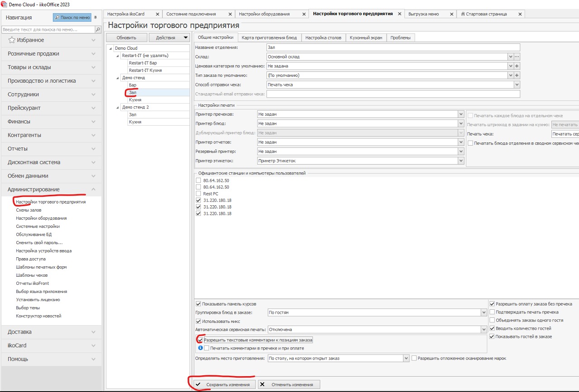Collapse the Администрирование navigation section

pyautogui.click(x=93, y=189)
